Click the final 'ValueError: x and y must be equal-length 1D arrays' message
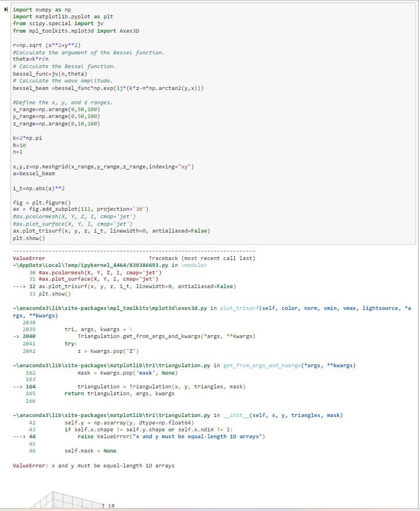This screenshot has height=511, width=420. pyautogui.click(x=93, y=466)
